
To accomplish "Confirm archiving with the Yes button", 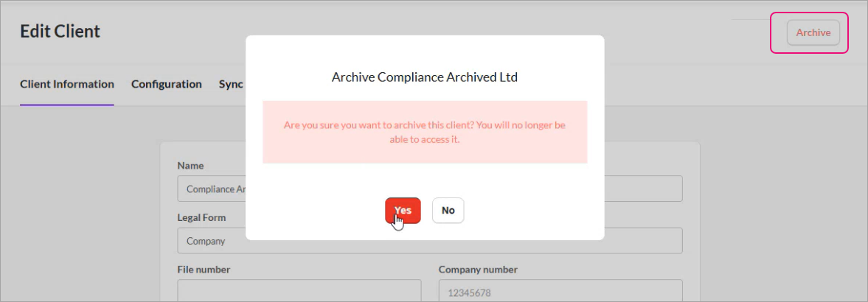I will 403,211.
